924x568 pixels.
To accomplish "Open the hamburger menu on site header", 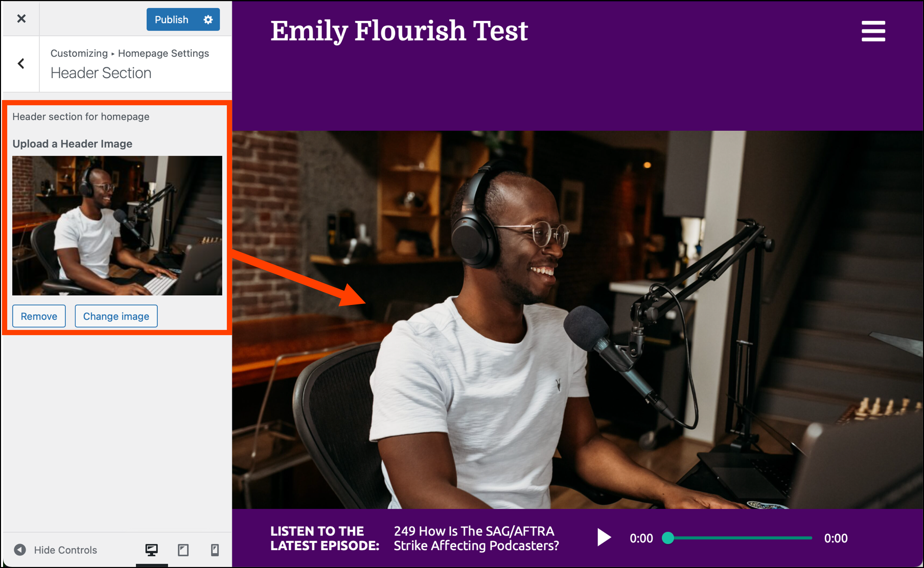I will coord(873,31).
